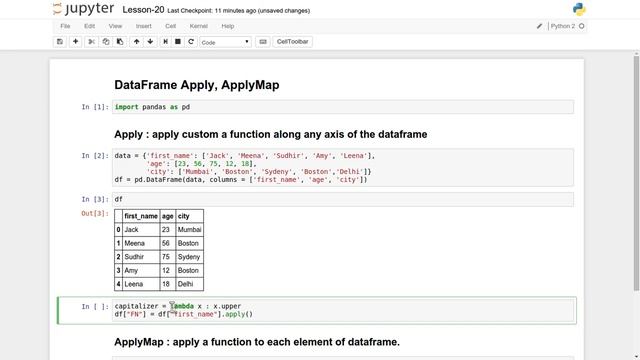Click the Python logo icon

pyautogui.click(x=579, y=9)
